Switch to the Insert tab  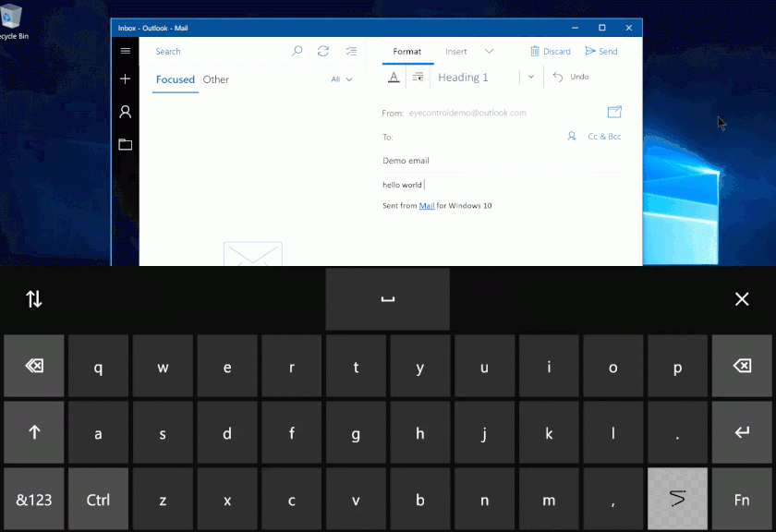[456, 52]
